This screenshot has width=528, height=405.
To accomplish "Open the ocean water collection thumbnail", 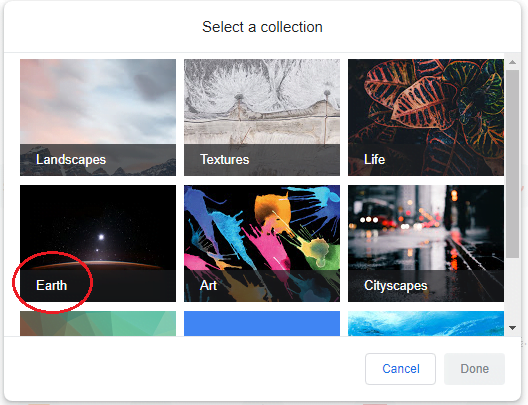I will pyautogui.click(x=426, y=323).
